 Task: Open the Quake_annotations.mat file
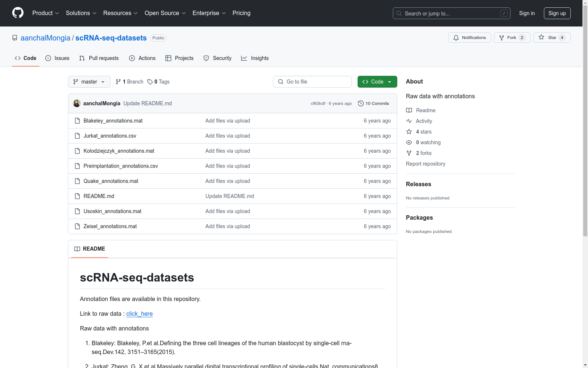pos(111,181)
